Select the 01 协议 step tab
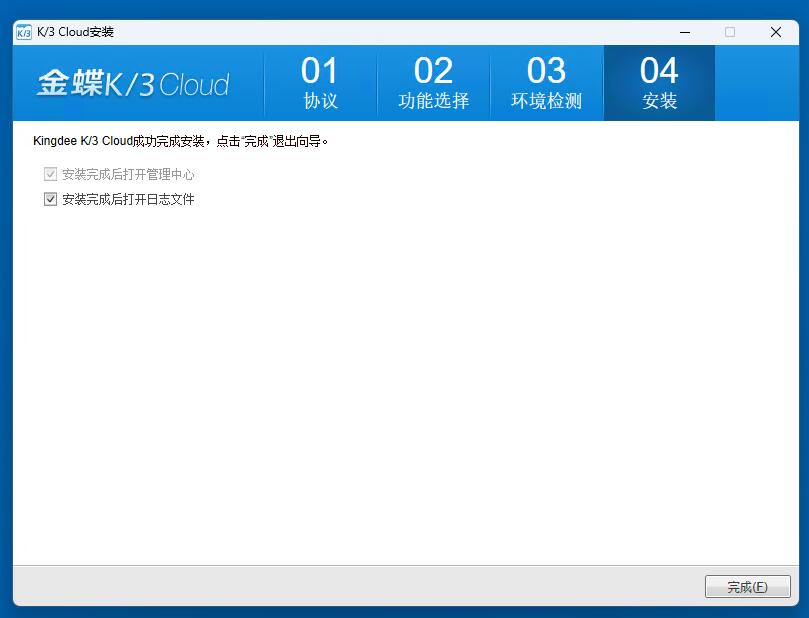Viewport: 809px width, 618px height. [x=320, y=83]
